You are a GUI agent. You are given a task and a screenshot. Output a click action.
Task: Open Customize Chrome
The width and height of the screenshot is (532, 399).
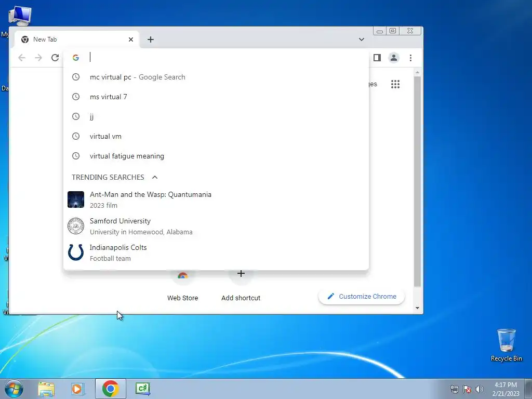(362, 297)
